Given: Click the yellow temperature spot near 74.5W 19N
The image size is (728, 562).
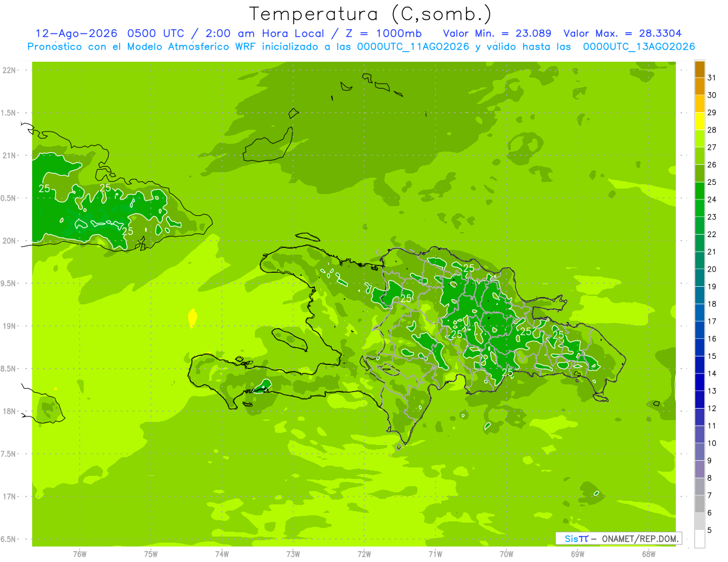Looking at the screenshot, I should tap(192, 318).
